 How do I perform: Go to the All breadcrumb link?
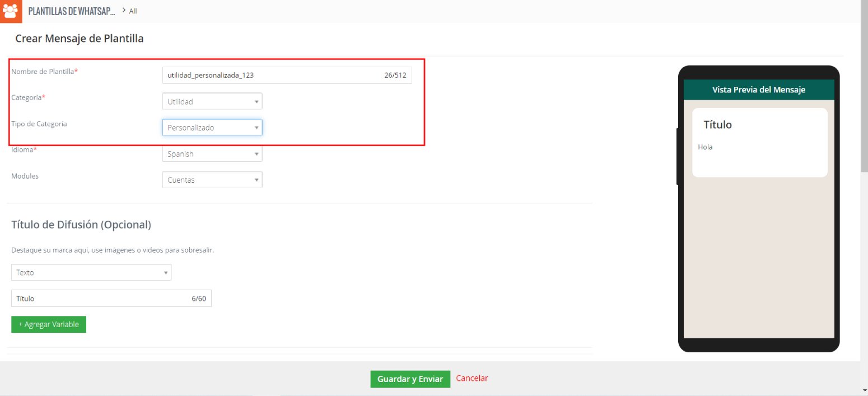point(133,11)
